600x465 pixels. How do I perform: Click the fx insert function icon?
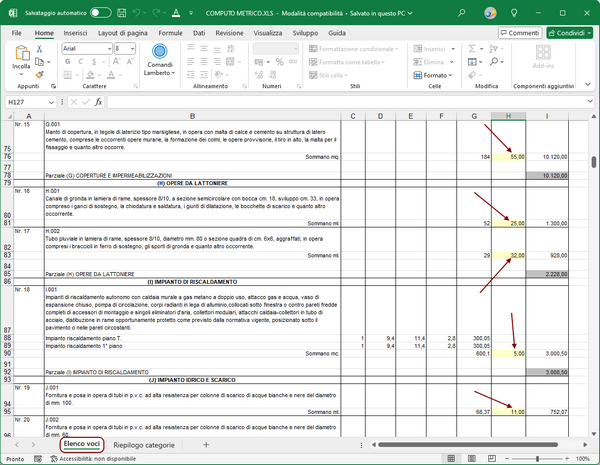pyautogui.click(x=98, y=102)
